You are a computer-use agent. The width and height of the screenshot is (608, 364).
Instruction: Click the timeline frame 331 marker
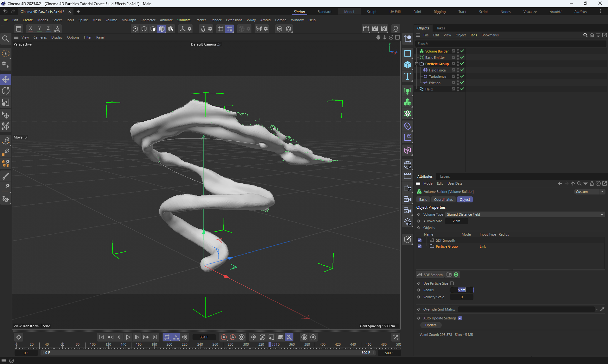pos(270,345)
